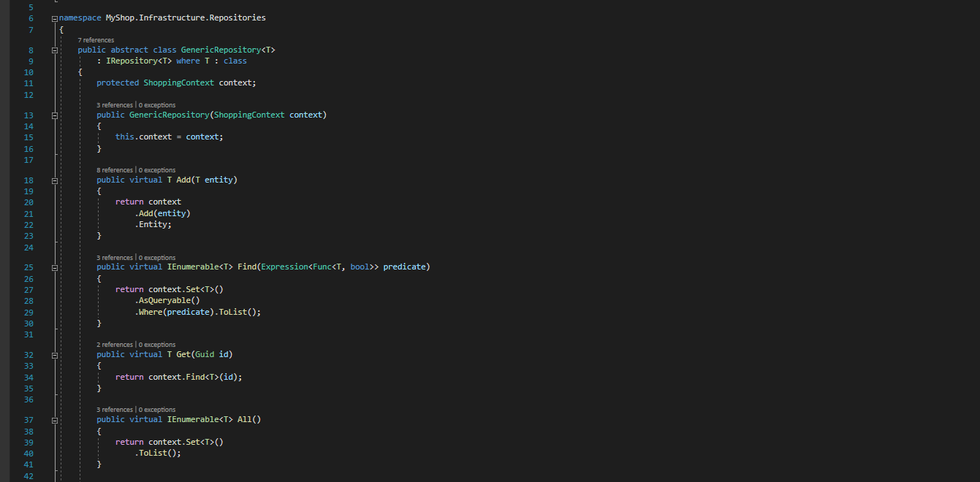The width and height of the screenshot is (980, 482).
Task: Place the cursor on the AsQueryable() call
Action: [169, 301]
